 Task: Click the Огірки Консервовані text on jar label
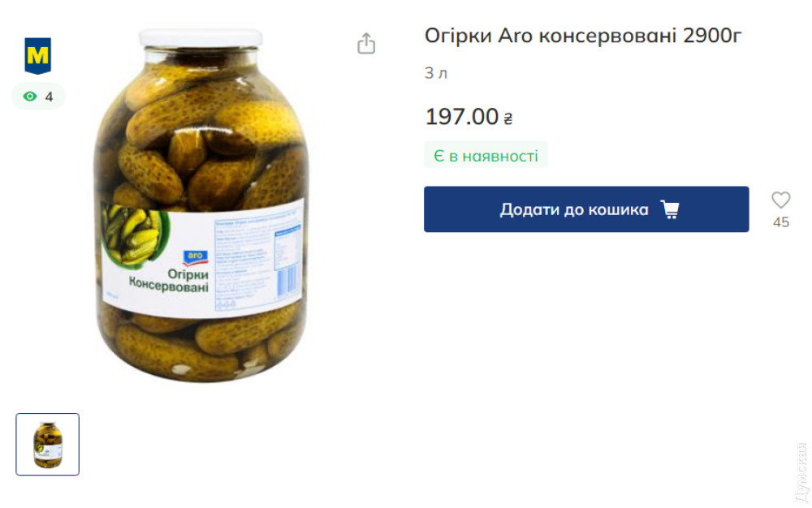tap(169, 281)
